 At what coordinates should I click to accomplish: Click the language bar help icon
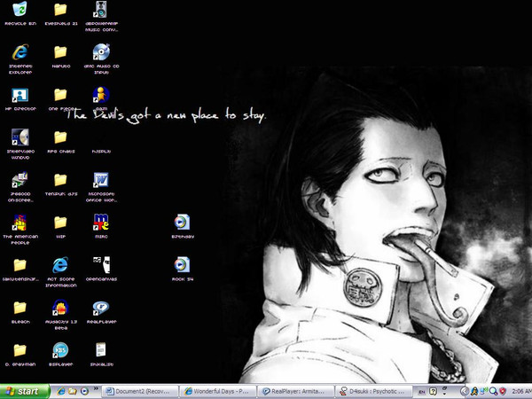[x=433, y=392]
